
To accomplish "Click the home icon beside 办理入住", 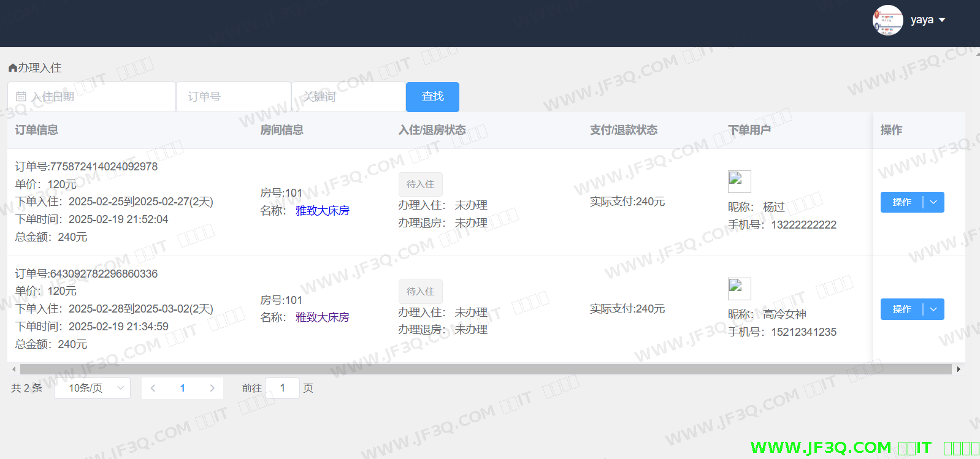I will (12, 68).
